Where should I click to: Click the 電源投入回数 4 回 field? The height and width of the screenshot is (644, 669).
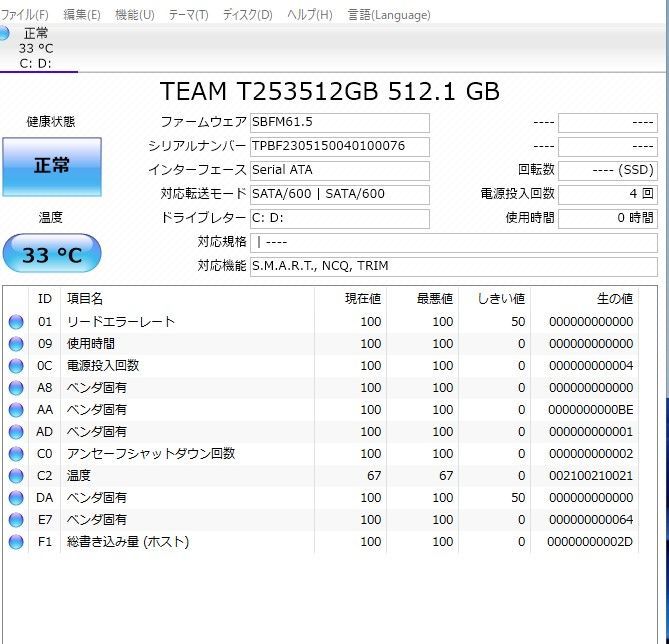point(608,195)
